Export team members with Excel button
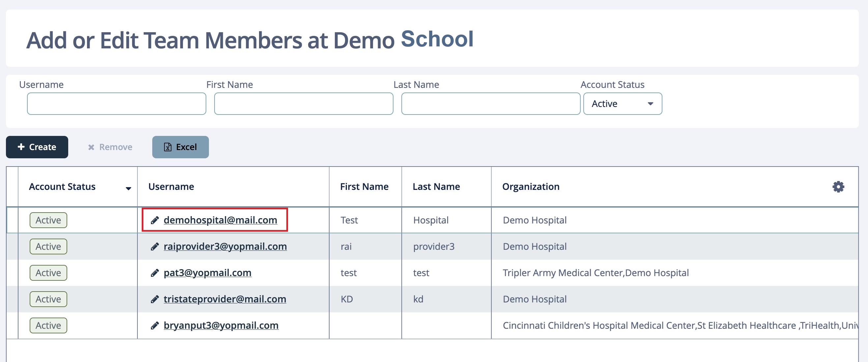 (x=180, y=147)
